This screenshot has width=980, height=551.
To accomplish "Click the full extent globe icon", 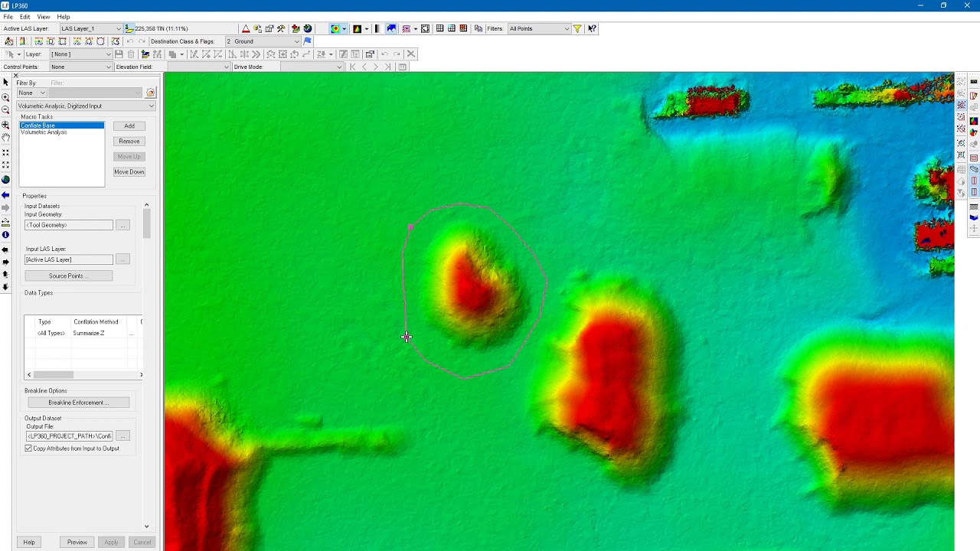I will (x=5, y=180).
